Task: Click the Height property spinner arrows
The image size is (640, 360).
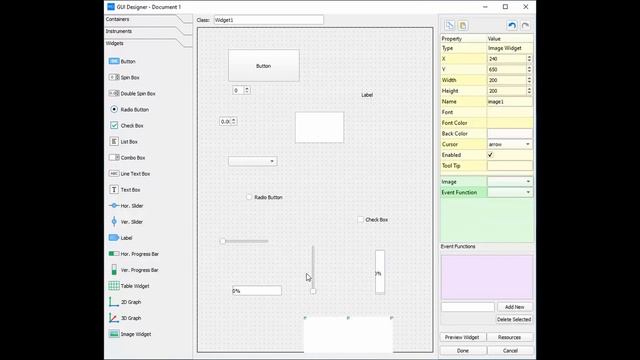Action: pyautogui.click(x=529, y=91)
